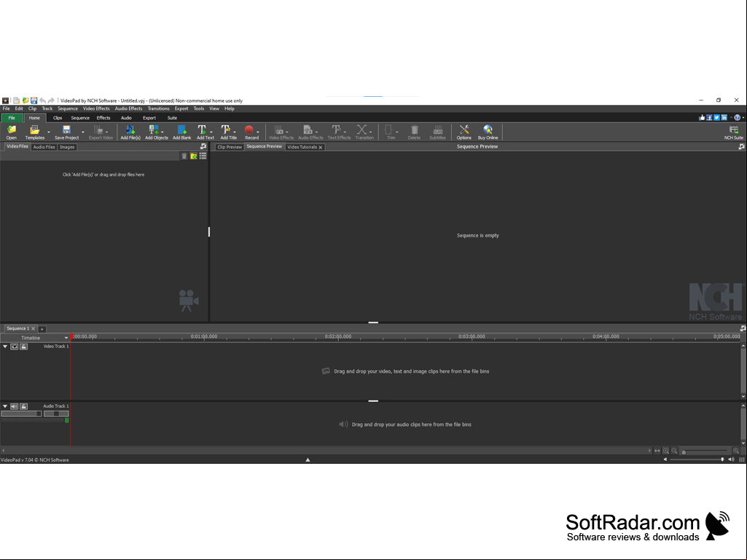747x560 pixels.
Task: Open Add Objects dropdown arrow
Action: point(163,132)
